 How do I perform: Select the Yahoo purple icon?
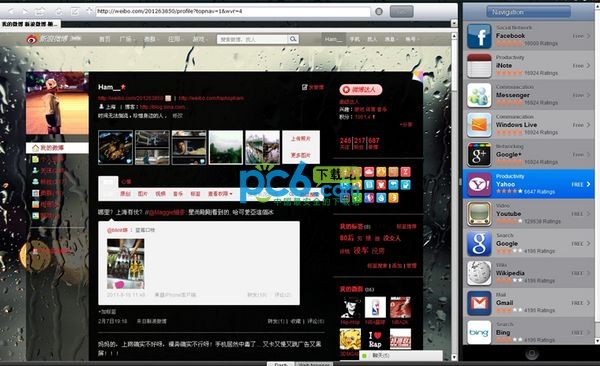tap(479, 185)
